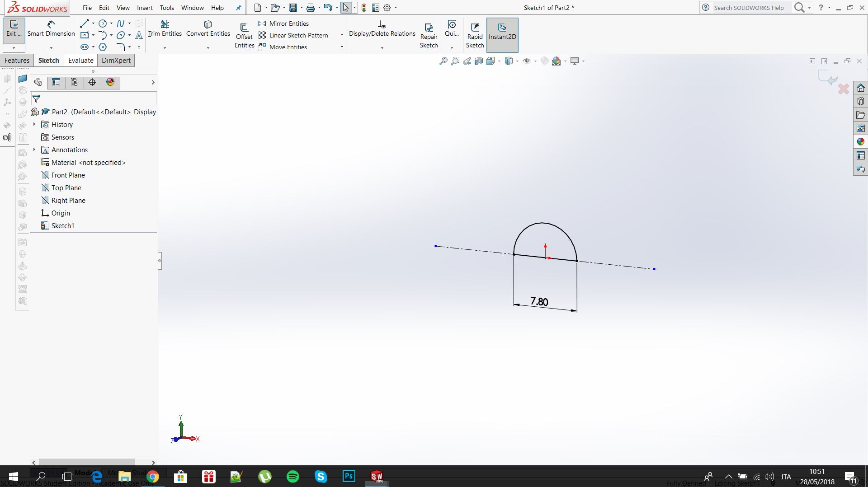868x487 pixels.
Task: Click the Zoom to Area icon
Action: pyautogui.click(x=455, y=61)
